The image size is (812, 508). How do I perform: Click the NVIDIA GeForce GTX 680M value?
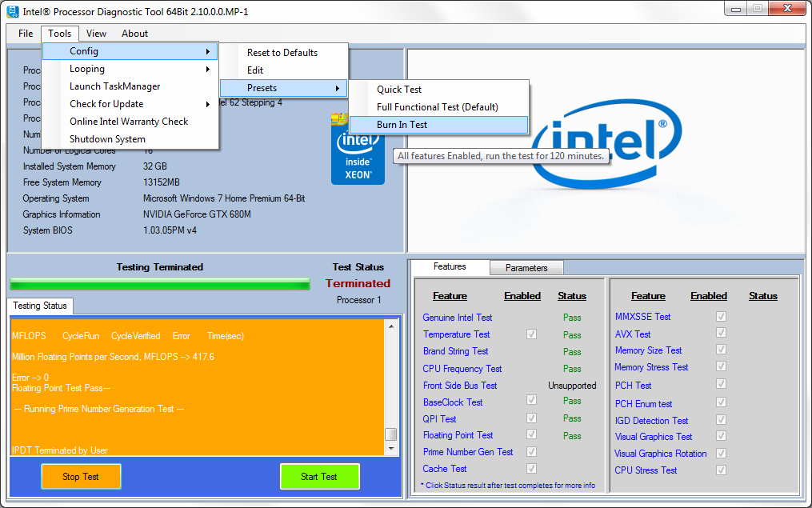pos(197,214)
